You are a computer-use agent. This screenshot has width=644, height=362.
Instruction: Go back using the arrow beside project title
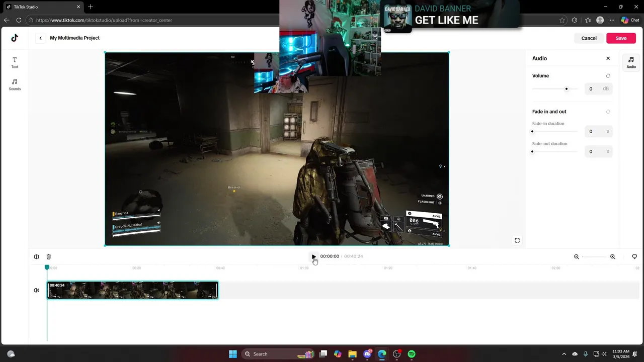point(41,38)
